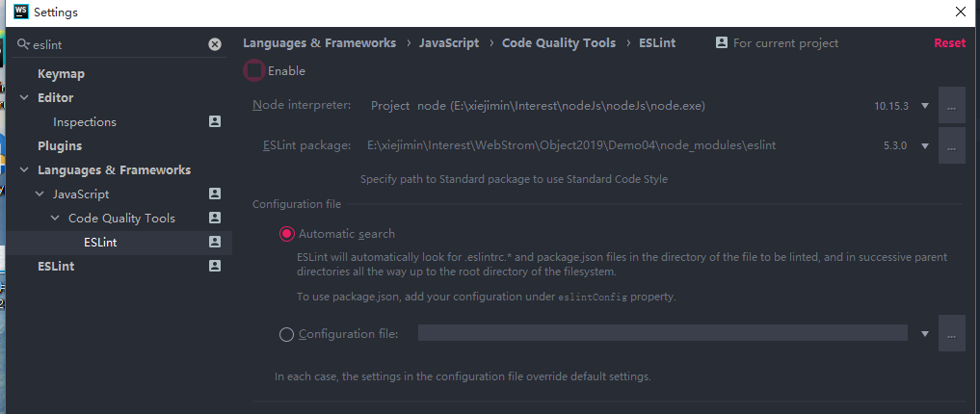The image size is (980, 414).
Task: Enable ESLint checkbox
Action: pyautogui.click(x=255, y=71)
